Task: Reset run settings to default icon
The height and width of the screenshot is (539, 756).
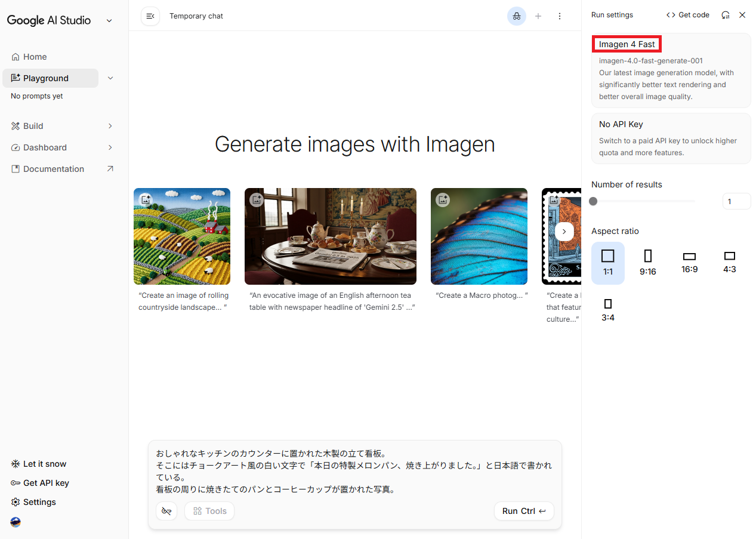Action: click(x=726, y=15)
